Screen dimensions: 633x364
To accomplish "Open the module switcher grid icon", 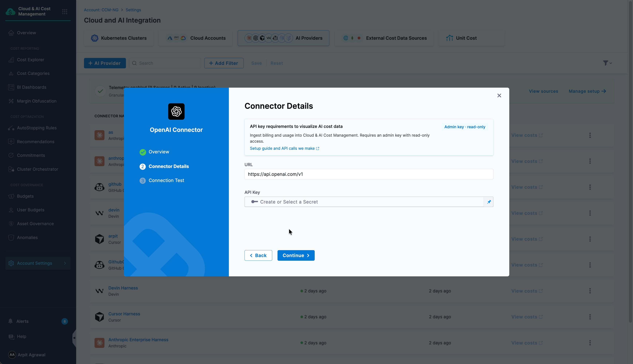I will pyautogui.click(x=65, y=11).
